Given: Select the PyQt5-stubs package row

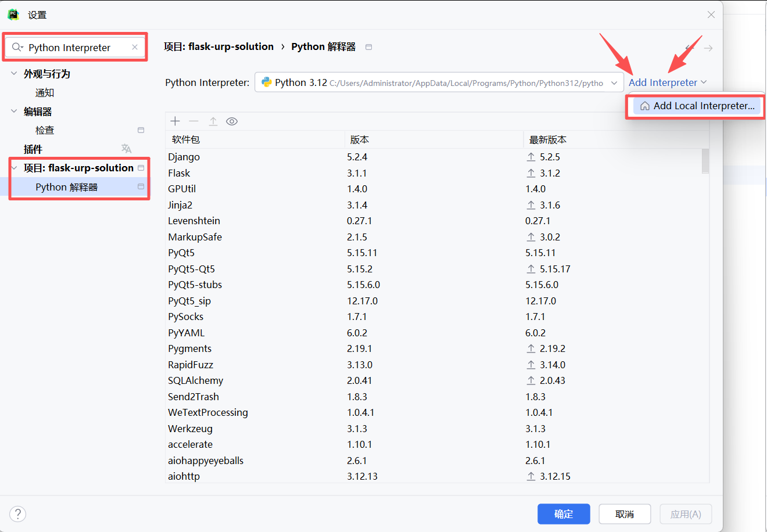Looking at the screenshot, I should click(x=433, y=285).
